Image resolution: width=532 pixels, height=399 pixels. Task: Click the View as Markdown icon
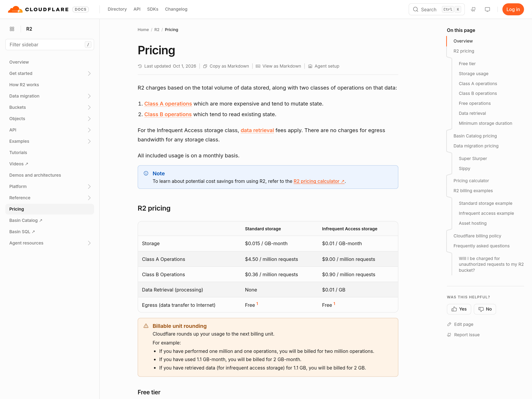point(258,66)
